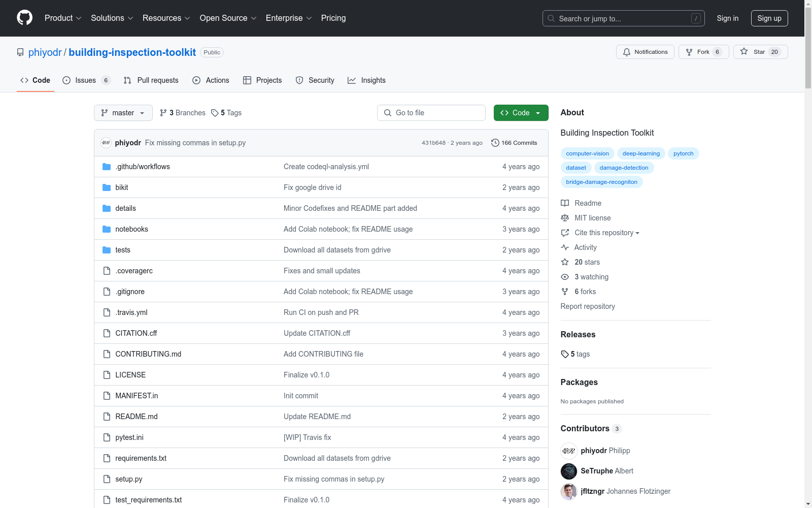Click bikit folder icon
This screenshot has height=508, width=812.
coord(107,187)
